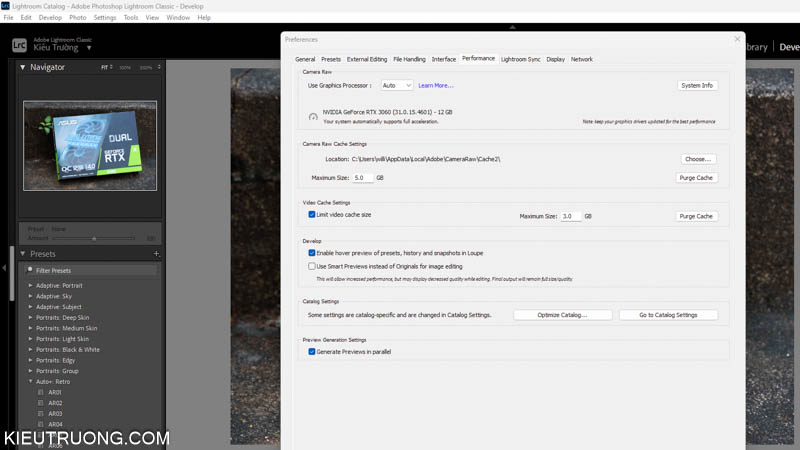This screenshot has width=800, height=450.
Task: Enable Use Smart Previews instead of Originals
Action: click(312, 266)
